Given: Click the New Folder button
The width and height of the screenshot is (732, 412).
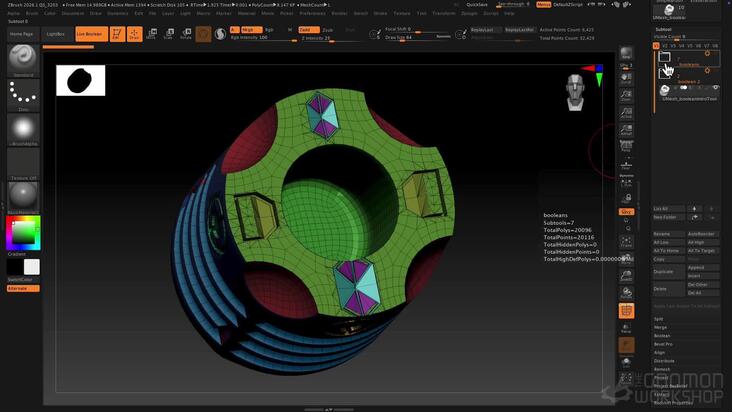Looking at the screenshot, I should coord(669,217).
